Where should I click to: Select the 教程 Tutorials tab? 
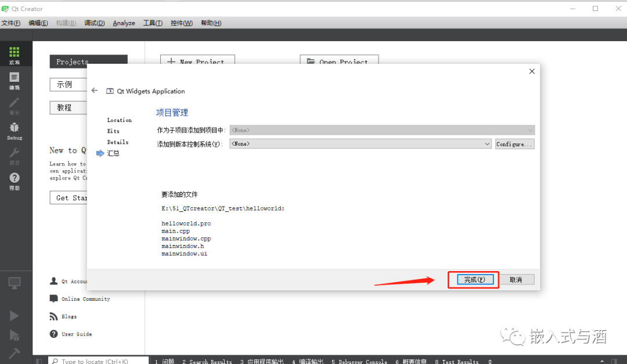point(69,107)
